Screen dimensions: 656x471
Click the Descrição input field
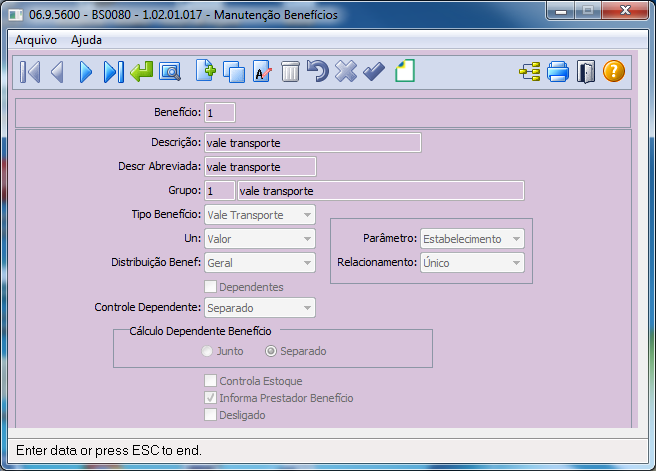coord(313,143)
